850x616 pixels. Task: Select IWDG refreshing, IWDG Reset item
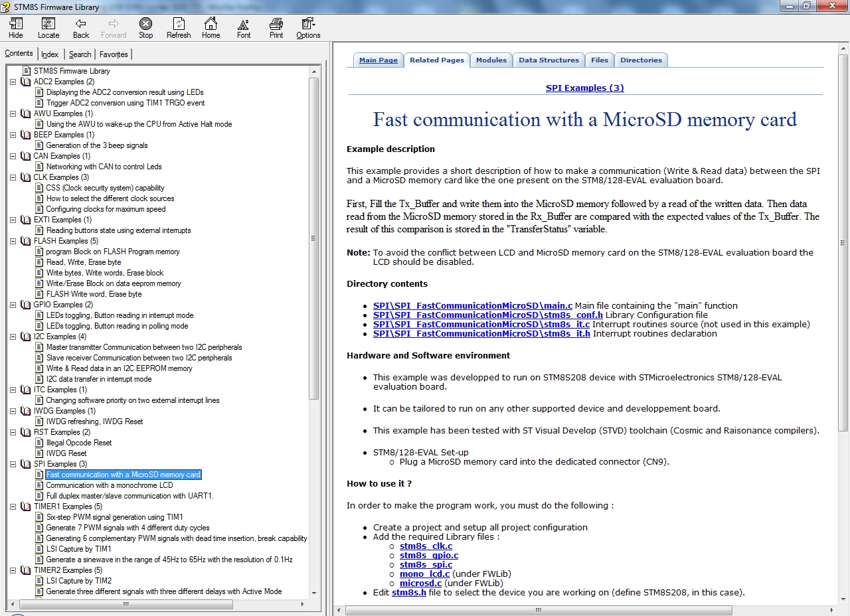click(x=94, y=422)
